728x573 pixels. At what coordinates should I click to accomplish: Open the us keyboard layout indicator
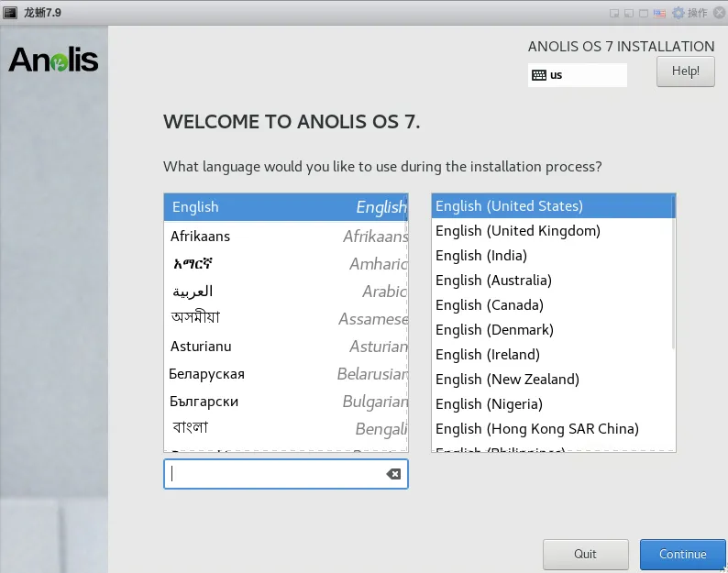[x=577, y=75]
